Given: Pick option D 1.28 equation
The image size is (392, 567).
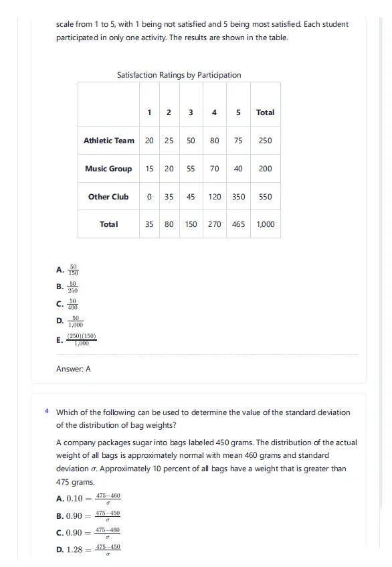Looking at the screenshot, I should [x=88, y=550].
